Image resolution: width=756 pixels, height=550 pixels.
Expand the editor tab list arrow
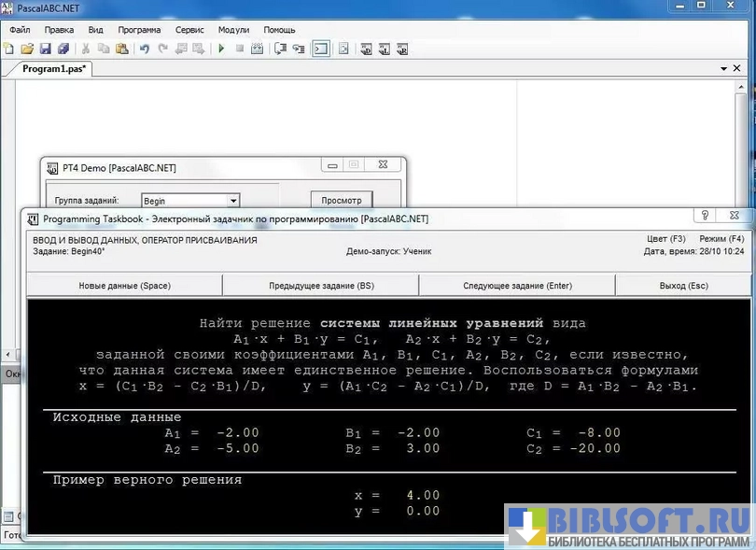point(723,69)
